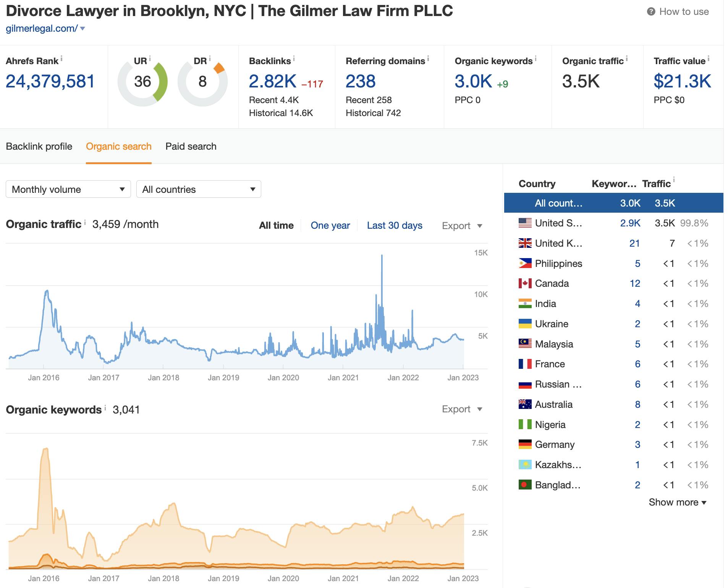
Task: Click the Country column header
Action: (x=537, y=184)
